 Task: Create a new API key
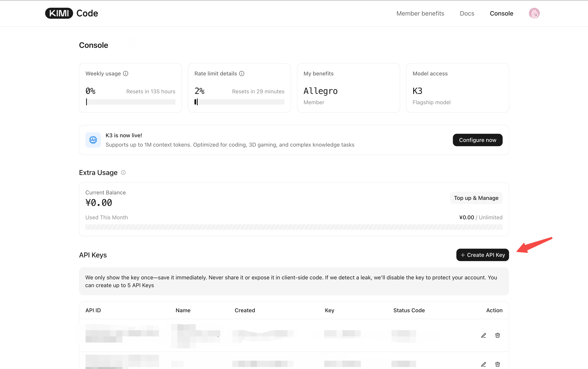(483, 255)
